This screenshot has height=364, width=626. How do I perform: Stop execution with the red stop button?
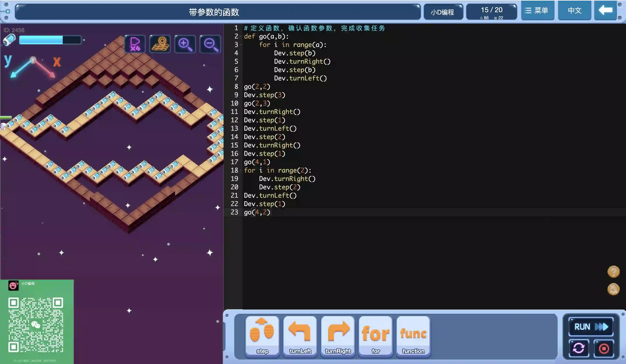(x=604, y=348)
